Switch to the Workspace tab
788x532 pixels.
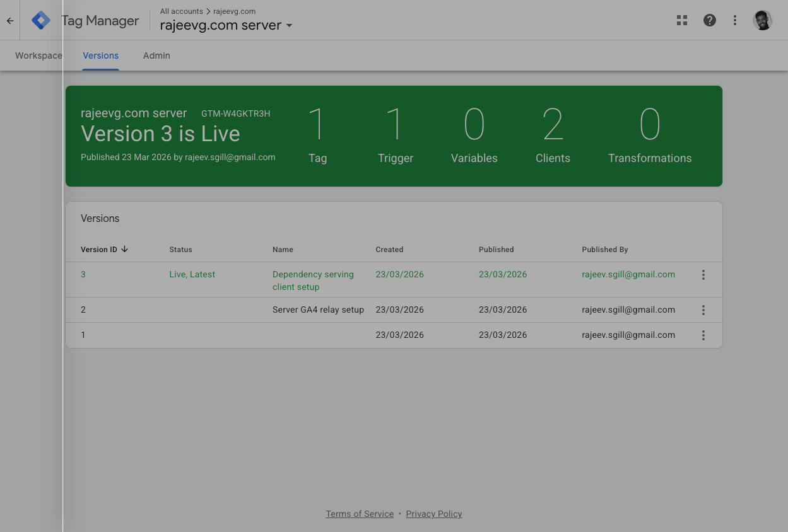[38, 55]
